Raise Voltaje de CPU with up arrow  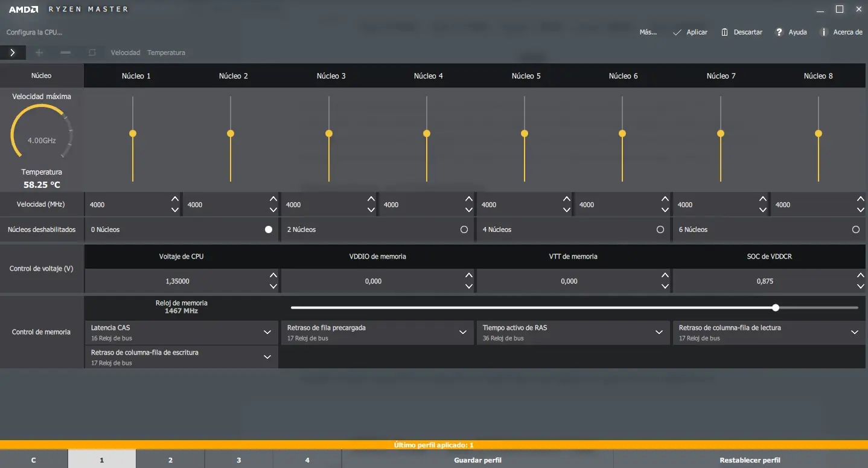pyautogui.click(x=273, y=275)
